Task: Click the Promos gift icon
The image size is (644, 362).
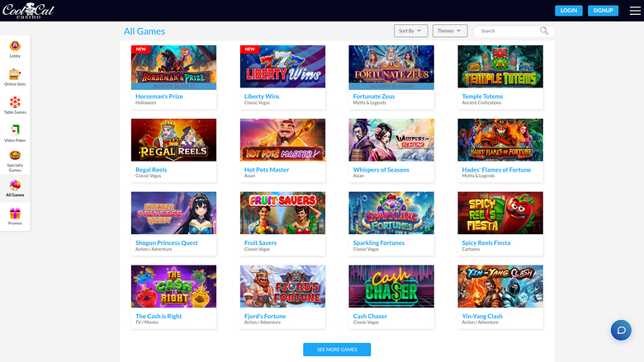Action: (15, 214)
